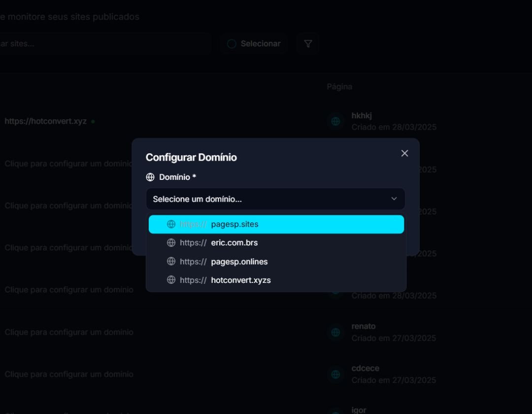Click the globe icon beside hotconvert.xyzs
This screenshot has width=532, height=414.
pos(171,280)
